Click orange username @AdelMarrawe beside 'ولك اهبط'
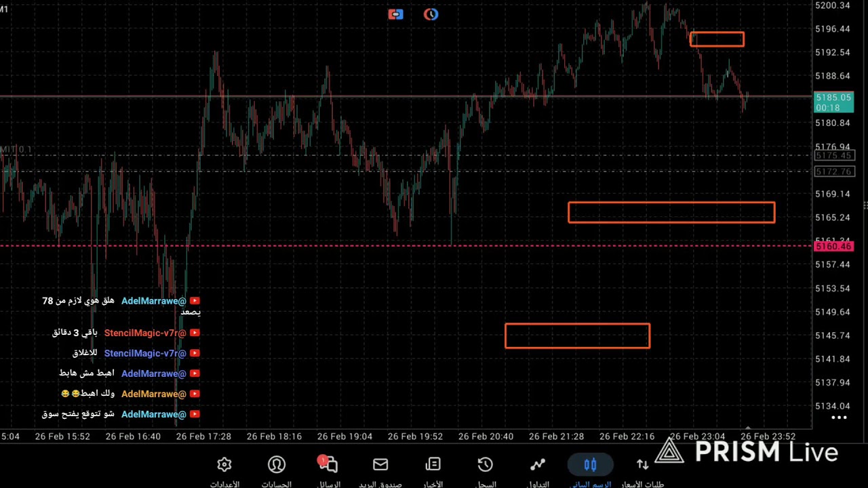This screenshot has height=488, width=868. pos(154,394)
